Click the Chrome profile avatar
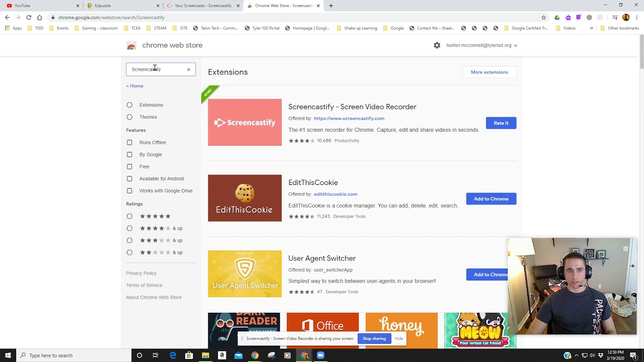This screenshot has width=644, height=362. pyautogui.click(x=626, y=17)
